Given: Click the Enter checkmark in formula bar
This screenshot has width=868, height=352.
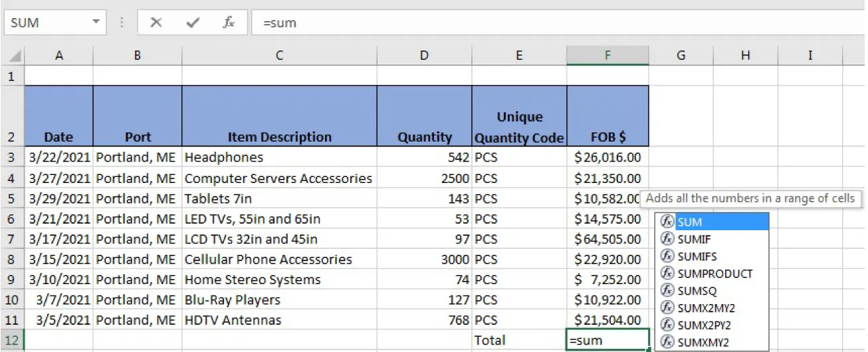Looking at the screenshot, I should point(193,23).
